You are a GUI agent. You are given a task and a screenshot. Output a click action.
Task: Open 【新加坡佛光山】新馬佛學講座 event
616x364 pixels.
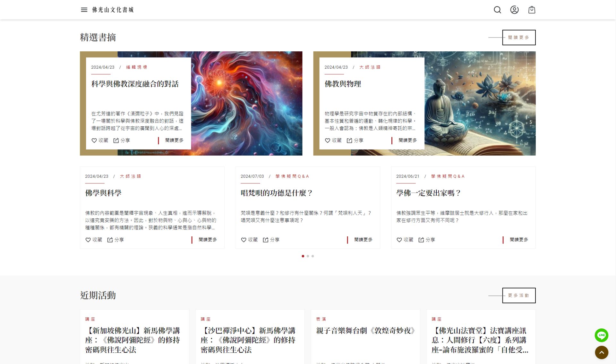click(133, 340)
